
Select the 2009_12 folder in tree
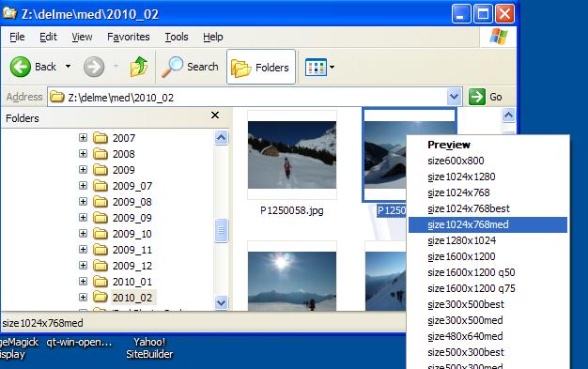pos(132,266)
